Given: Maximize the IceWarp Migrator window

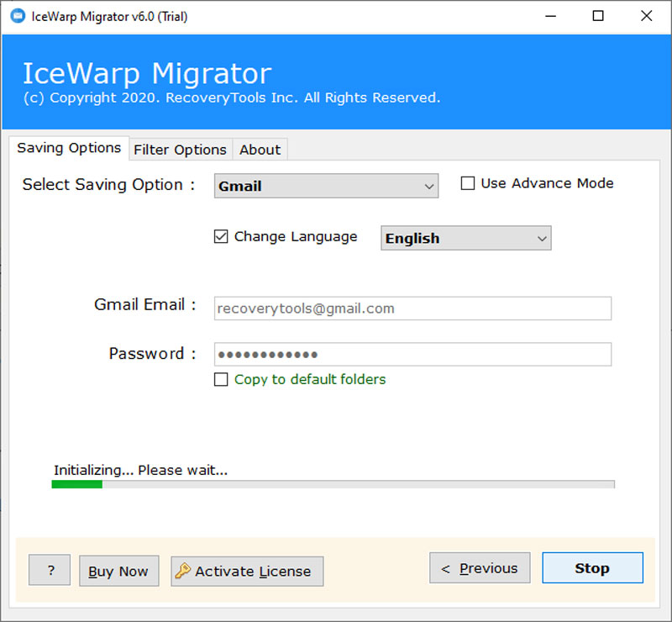Looking at the screenshot, I should point(598,16).
